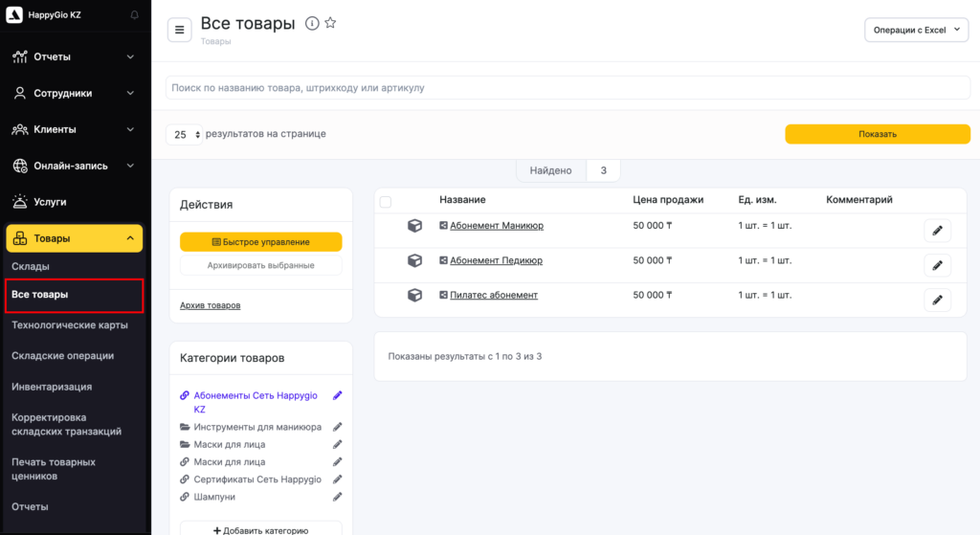Screen dimensions: 980x535
Task: Click the notification bell icon
Action: coord(133,15)
